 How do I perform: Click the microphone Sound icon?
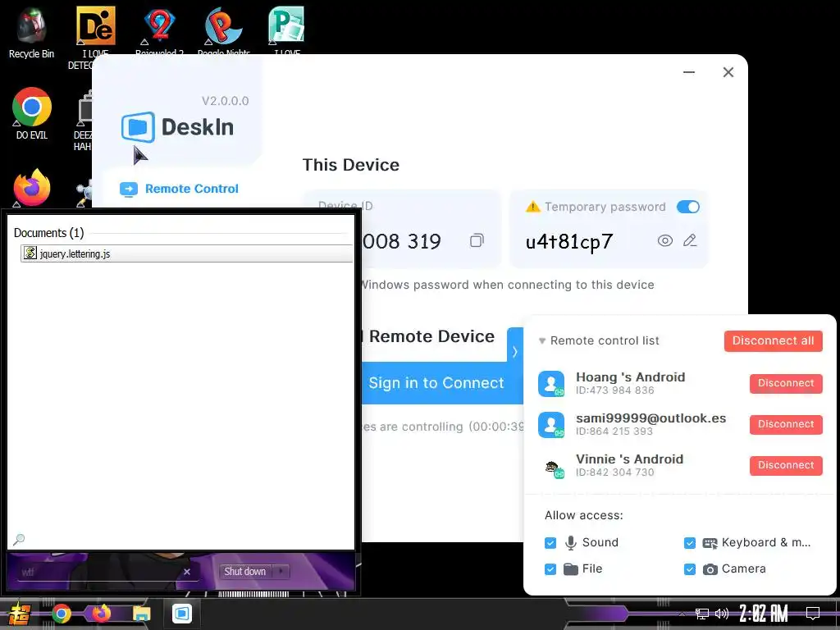coord(571,543)
